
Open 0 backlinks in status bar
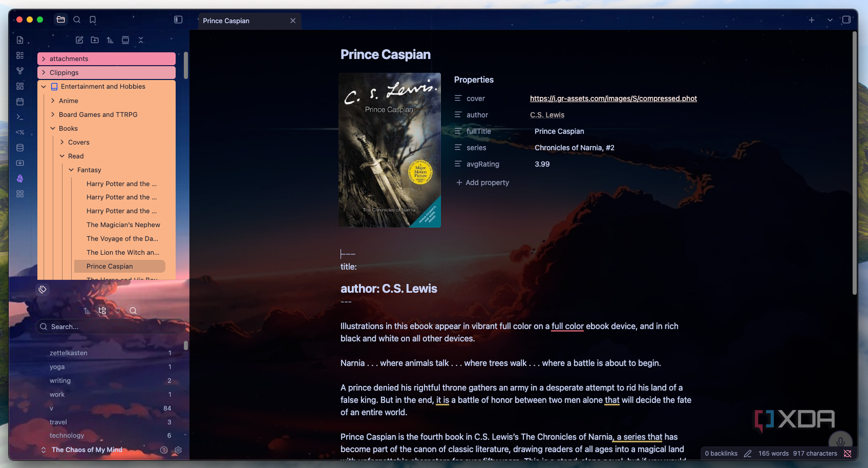(721, 453)
